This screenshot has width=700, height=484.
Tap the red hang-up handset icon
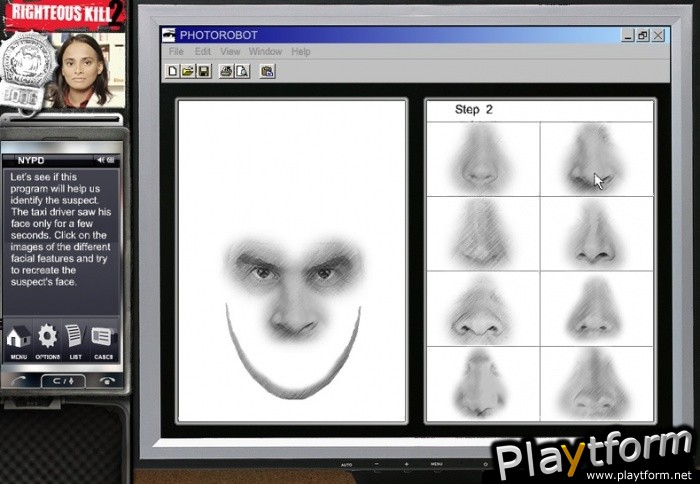107,381
